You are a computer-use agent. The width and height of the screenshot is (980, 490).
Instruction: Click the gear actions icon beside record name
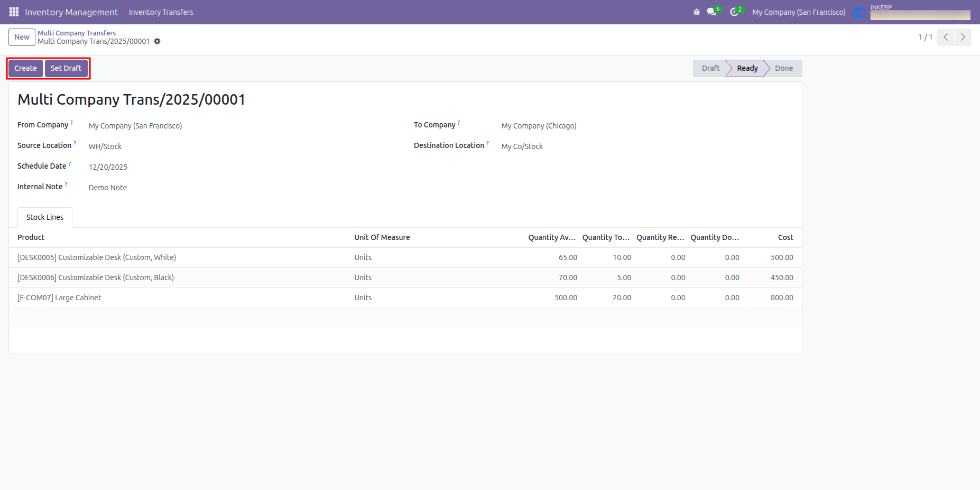pyautogui.click(x=157, y=41)
